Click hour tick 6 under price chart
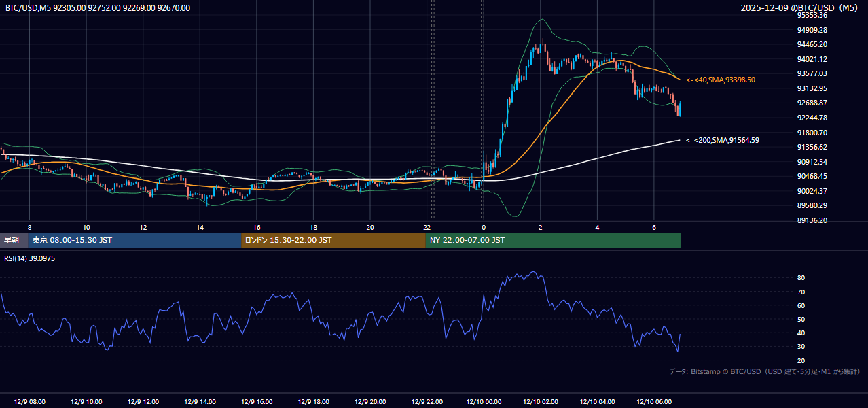The image size is (868, 408). click(x=653, y=227)
